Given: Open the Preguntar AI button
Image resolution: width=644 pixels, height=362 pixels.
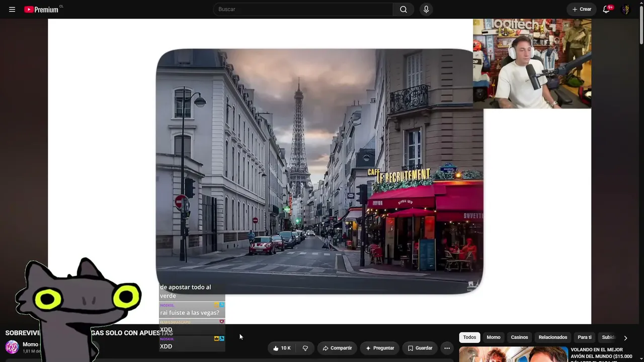Looking at the screenshot, I should (x=380, y=348).
